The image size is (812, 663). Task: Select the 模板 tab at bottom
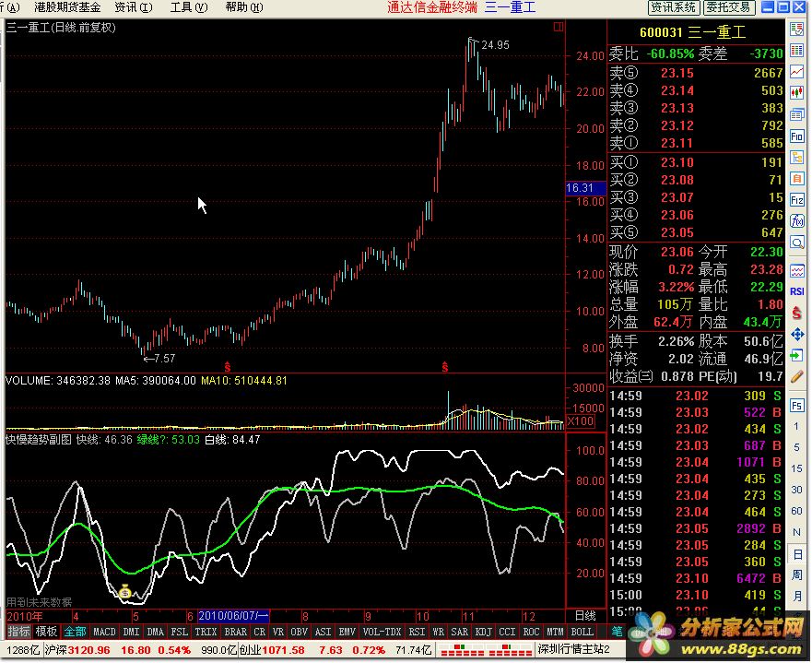(x=45, y=632)
